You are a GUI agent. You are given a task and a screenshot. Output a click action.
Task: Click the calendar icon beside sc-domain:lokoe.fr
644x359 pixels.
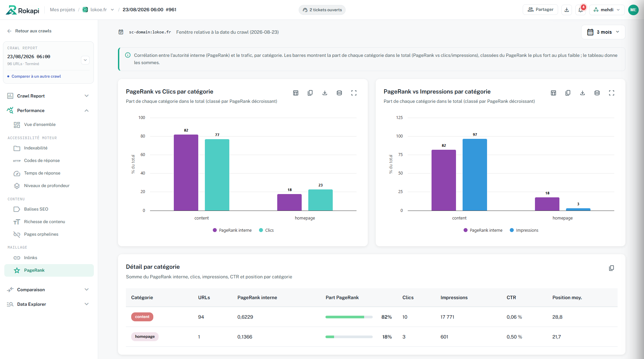[x=121, y=32]
